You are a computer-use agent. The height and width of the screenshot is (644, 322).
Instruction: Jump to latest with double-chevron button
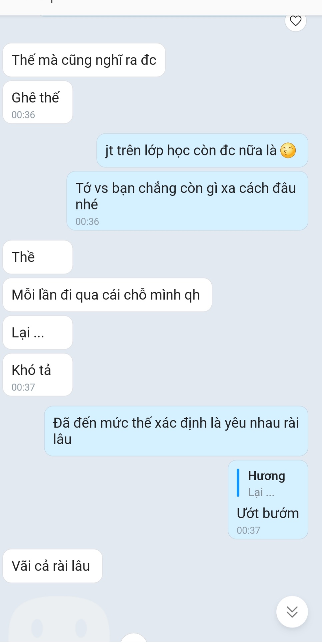click(x=292, y=612)
